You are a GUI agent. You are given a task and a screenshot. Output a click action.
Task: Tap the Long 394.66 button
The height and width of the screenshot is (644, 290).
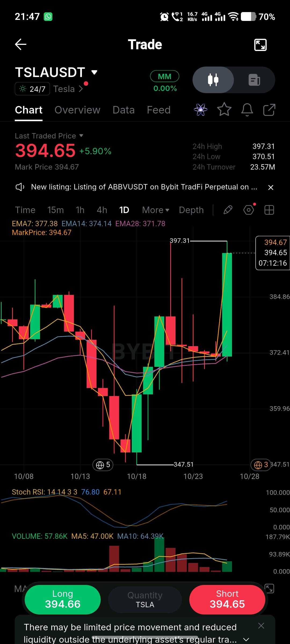[x=63, y=599]
